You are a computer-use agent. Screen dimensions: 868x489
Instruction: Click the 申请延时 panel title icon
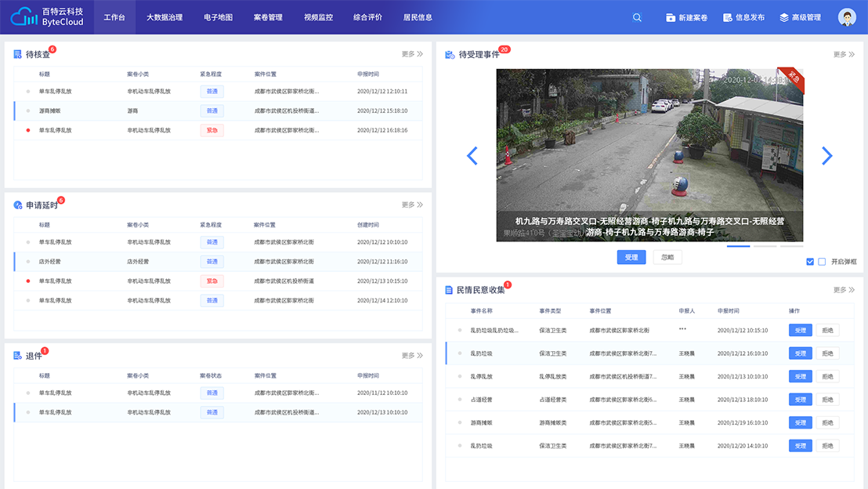point(17,205)
